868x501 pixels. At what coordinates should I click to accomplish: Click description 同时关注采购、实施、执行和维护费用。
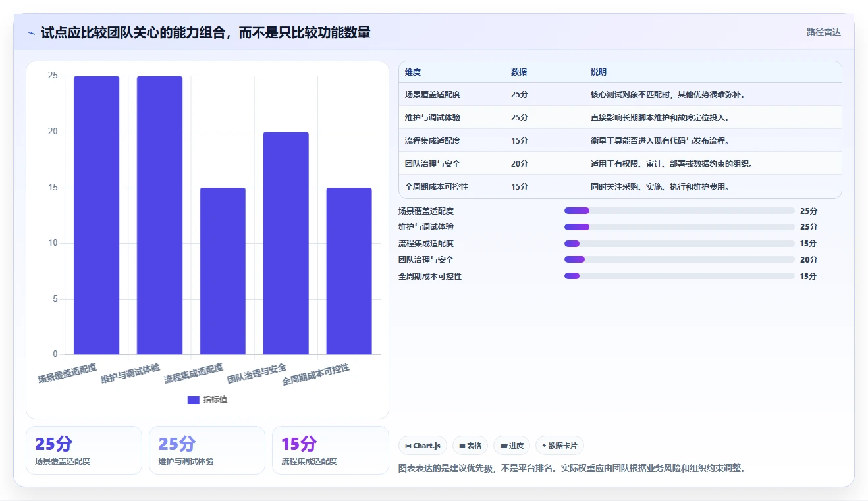[660, 187]
